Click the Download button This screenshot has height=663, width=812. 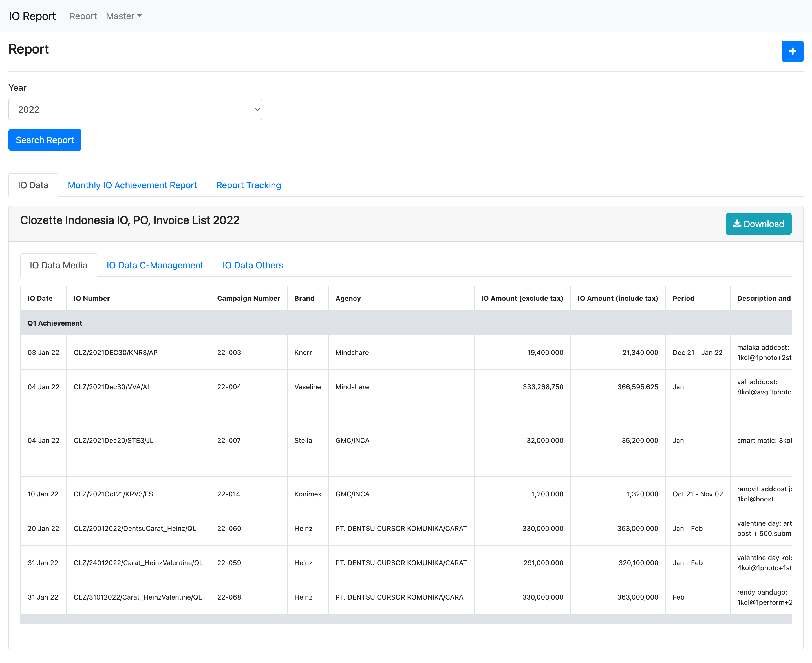point(758,224)
